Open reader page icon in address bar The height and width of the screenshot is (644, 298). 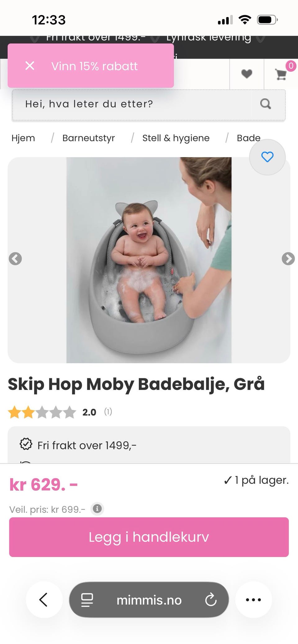(x=87, y=600)
